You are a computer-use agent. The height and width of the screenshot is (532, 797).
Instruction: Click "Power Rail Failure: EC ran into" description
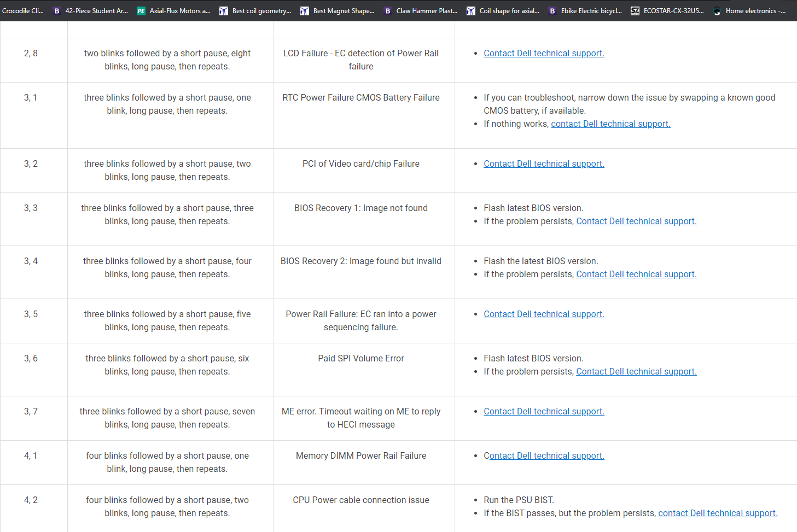coord(361,320)
